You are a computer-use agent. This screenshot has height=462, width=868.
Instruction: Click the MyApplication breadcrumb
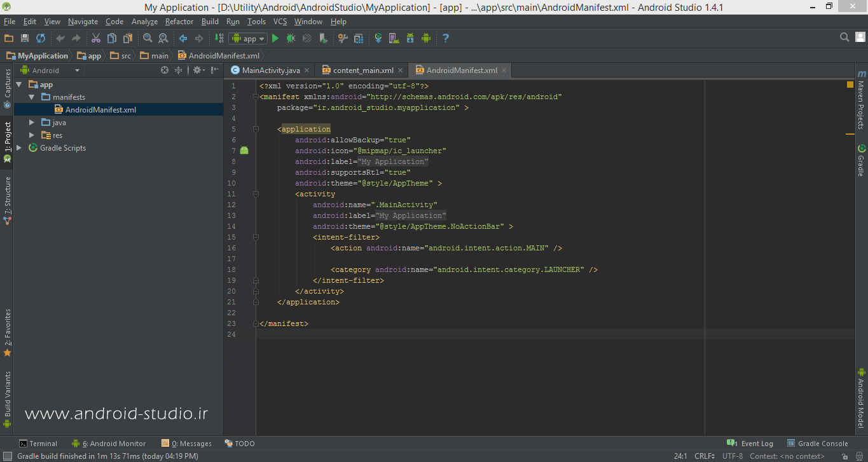[37, 56]
